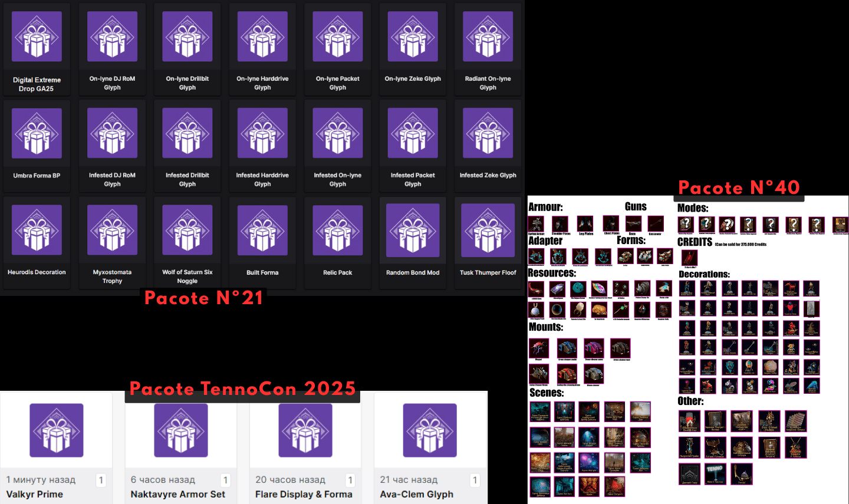The image size is (849, 504).
Task: Click the 'Other:' section heading
Action: tap(690, 401)
